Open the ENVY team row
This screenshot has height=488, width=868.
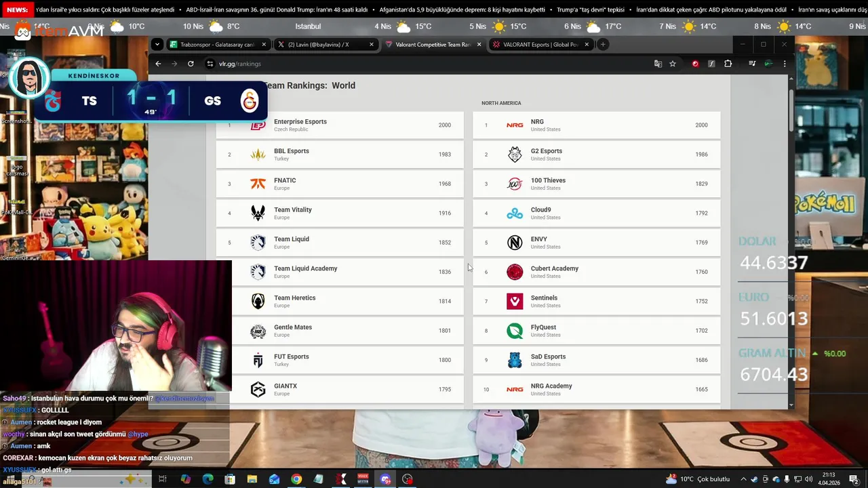[597, 243]
